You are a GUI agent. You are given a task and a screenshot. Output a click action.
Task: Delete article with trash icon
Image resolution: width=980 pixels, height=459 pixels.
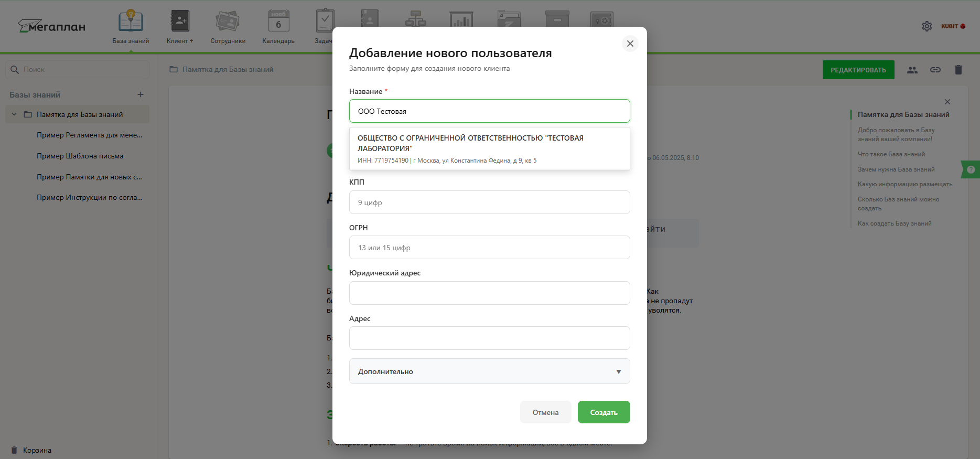[x=958, y=70]
